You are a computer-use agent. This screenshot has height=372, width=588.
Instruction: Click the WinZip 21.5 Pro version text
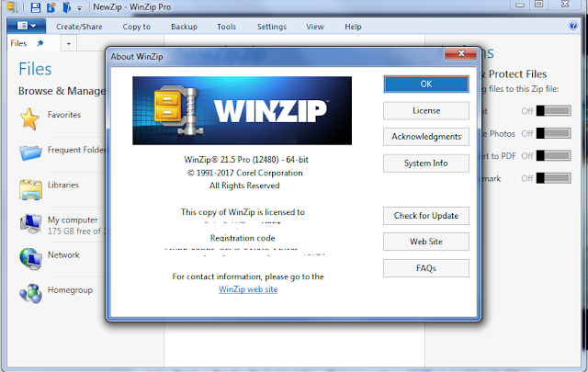(x=246, y=160)
